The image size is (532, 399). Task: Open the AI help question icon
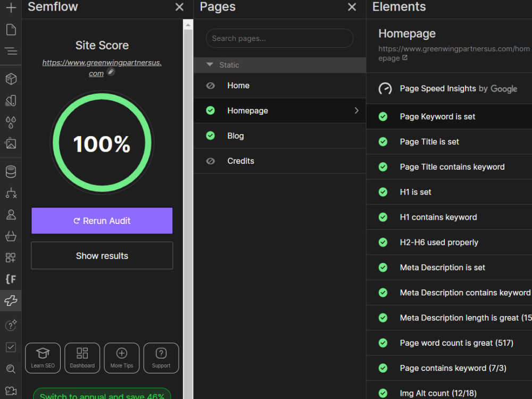coord(11,325)
